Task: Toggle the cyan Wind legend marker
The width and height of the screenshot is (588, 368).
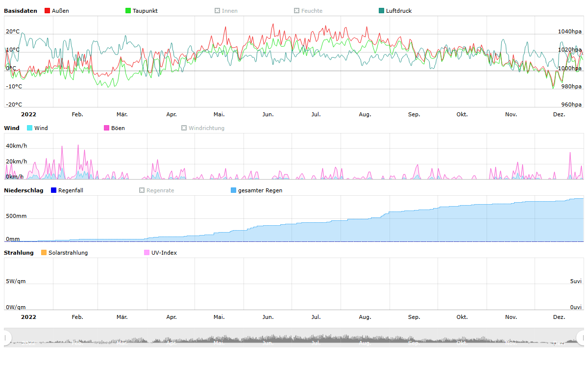Action: [30, 128]
